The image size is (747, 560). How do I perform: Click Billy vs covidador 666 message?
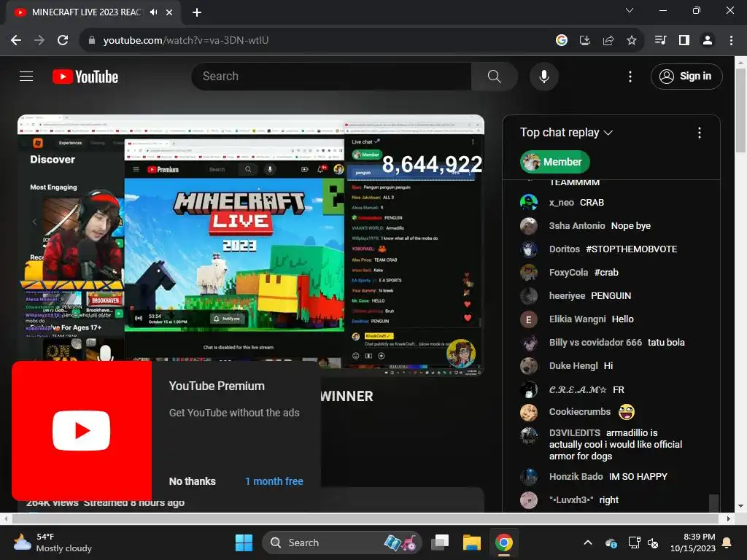click(x=616, y=343)
